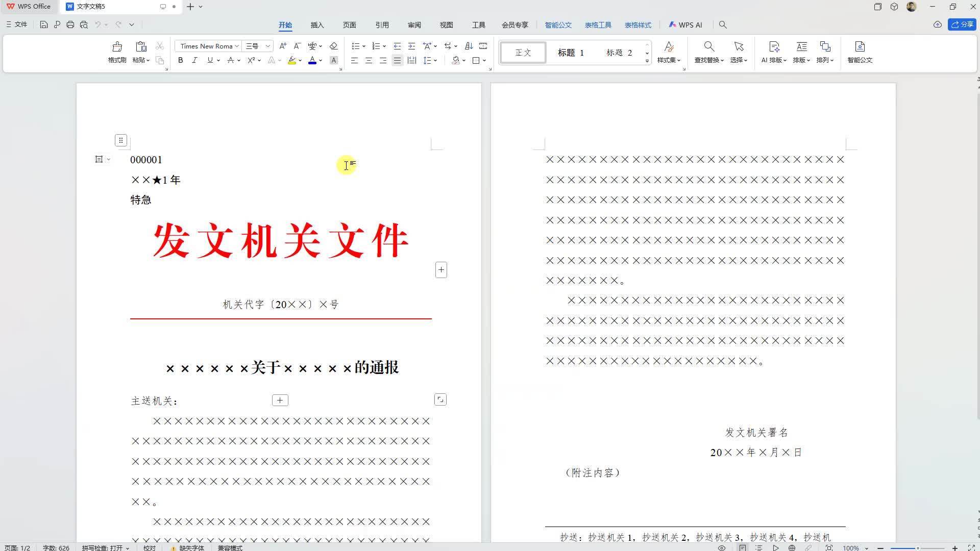Apply the 标题 1 style
Viewport: 980px width, 551px height.
pyautogui.click(x=571, y=52)
